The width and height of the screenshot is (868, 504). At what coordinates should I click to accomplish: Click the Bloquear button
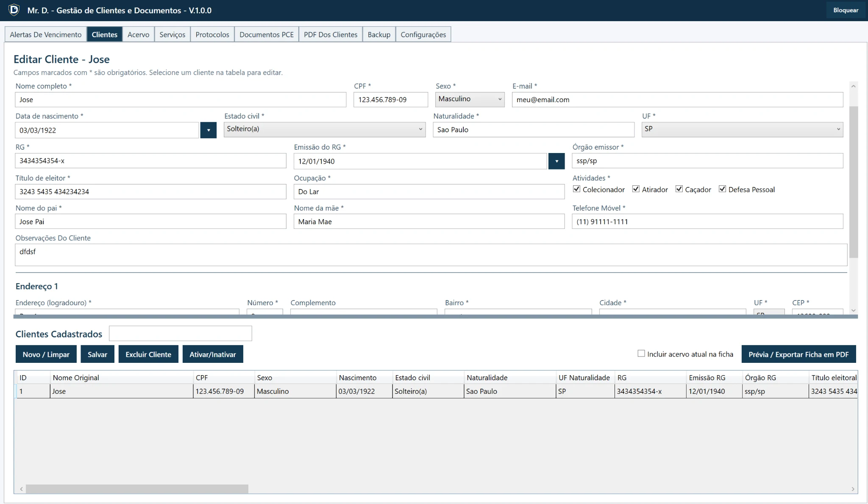846,10
